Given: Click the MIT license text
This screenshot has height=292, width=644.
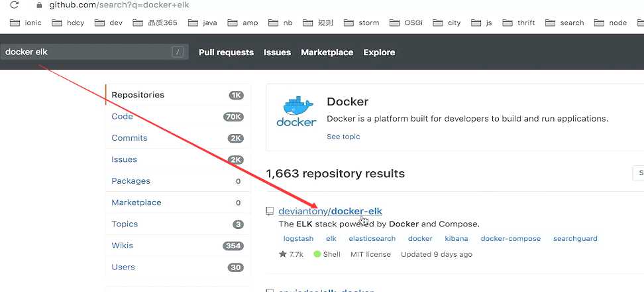Looking at the screenshot, I should click(x=370, y=255).
